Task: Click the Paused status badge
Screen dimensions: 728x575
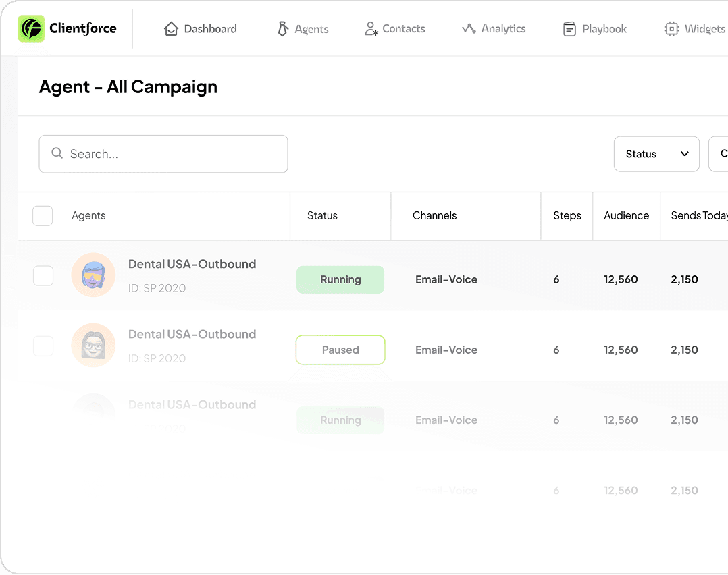Action: tap(340, 350)
